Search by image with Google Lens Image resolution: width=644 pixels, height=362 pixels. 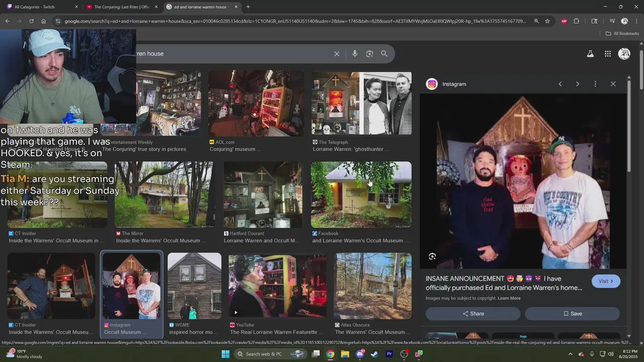pyautogui.click(x=370, y=54)
